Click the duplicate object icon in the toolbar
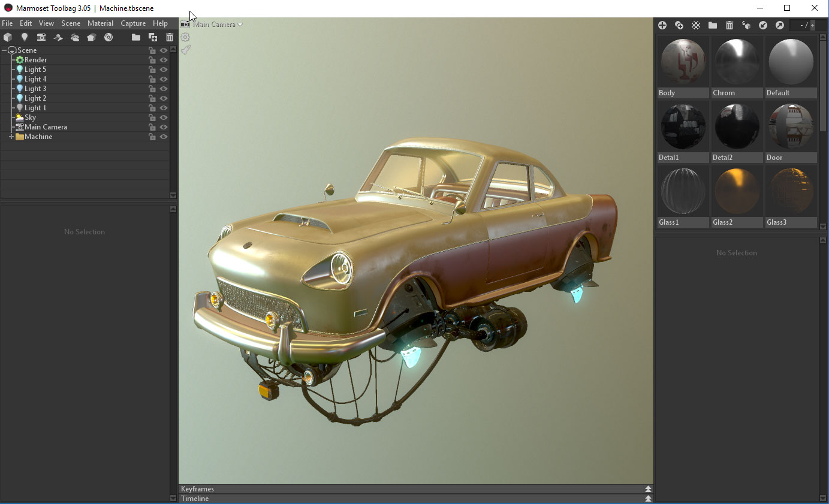The width and height of the screenshot is (829, 504). (152, 37)
